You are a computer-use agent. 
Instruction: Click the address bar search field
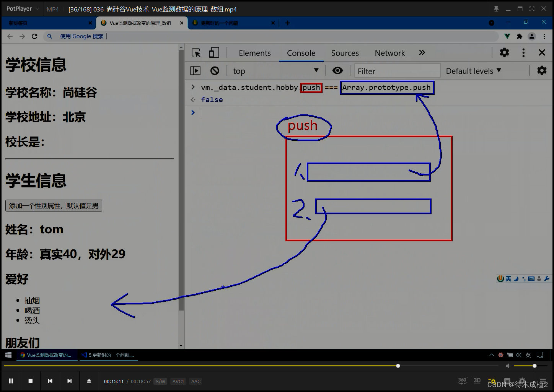(271, 36)
